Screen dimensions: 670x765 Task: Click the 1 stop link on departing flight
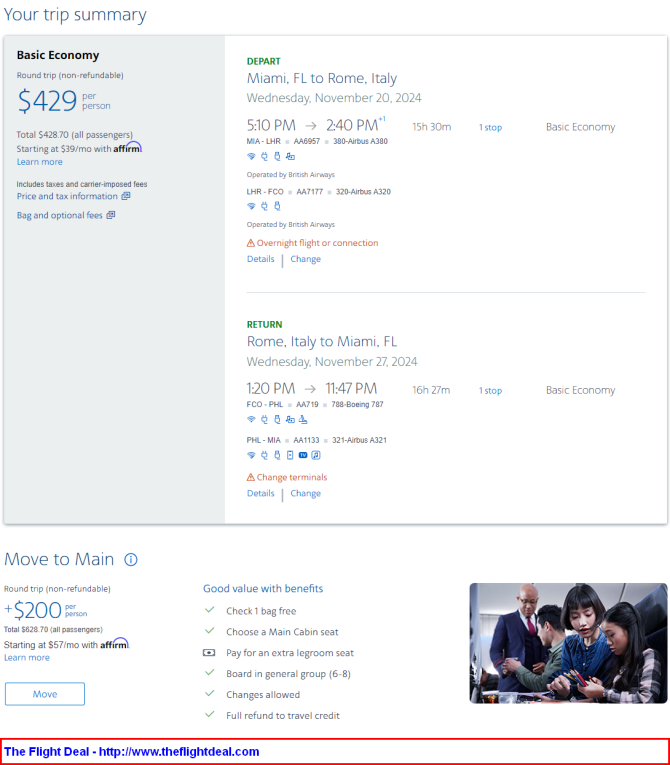pyautogui.click(x=490, y=127)
